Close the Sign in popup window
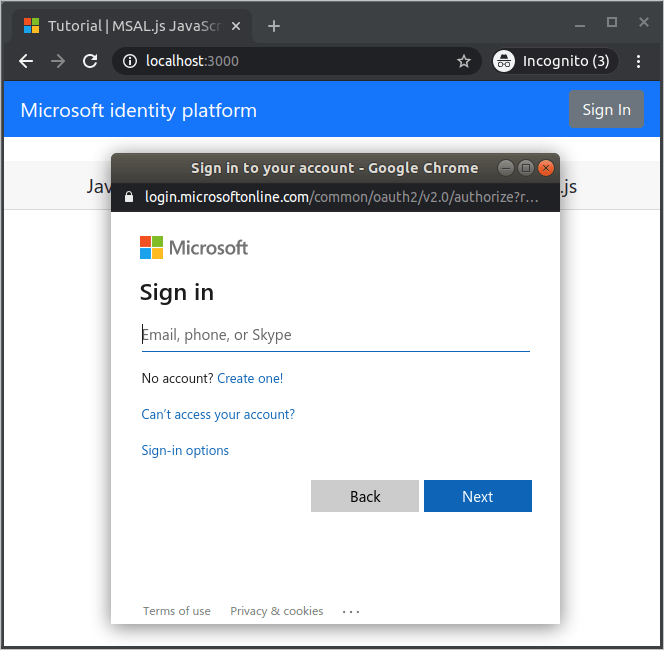The width and height of the screenshot is (664, 650). [546, 168]
